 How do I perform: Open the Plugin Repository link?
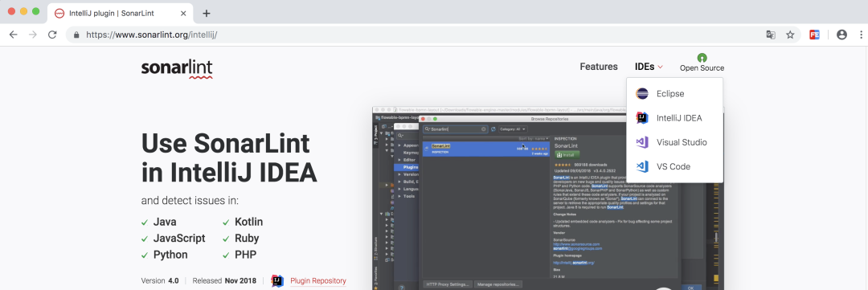point(318,280)
